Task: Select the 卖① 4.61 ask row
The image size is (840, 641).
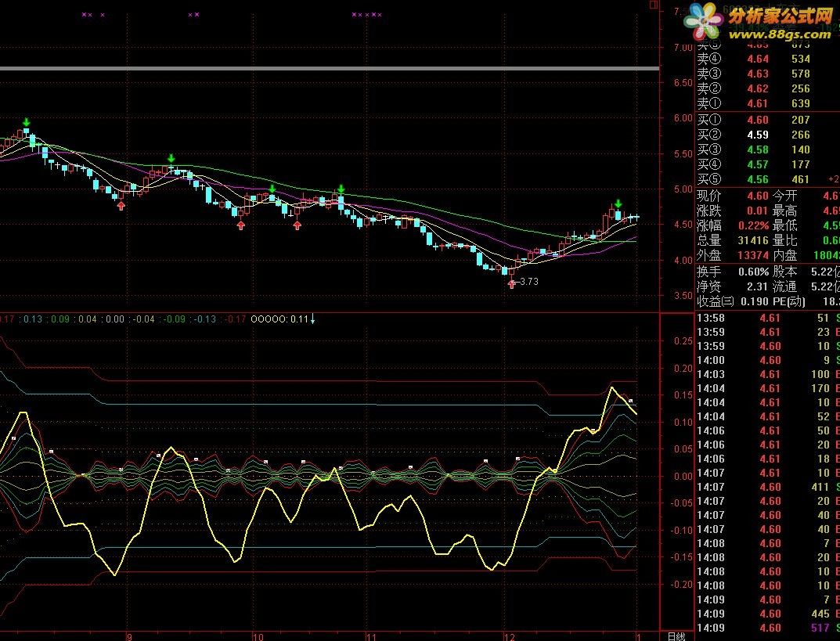Action: (x=768, y=103)
